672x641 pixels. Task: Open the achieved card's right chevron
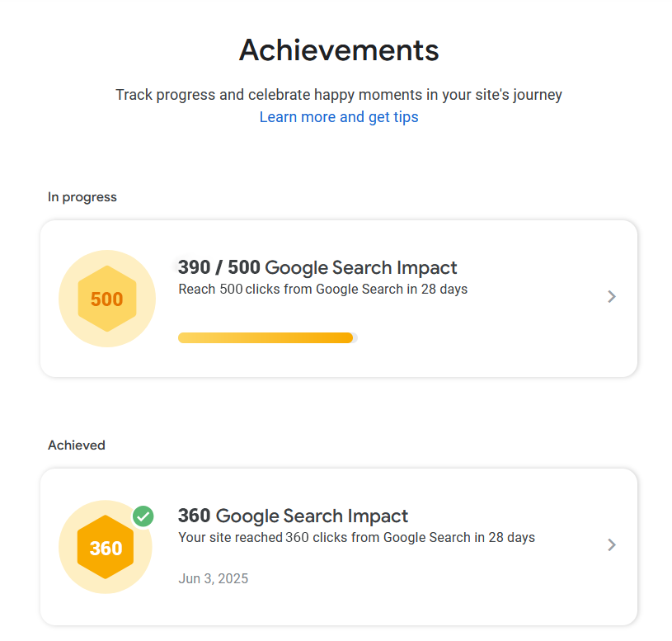tap(611, 544)
